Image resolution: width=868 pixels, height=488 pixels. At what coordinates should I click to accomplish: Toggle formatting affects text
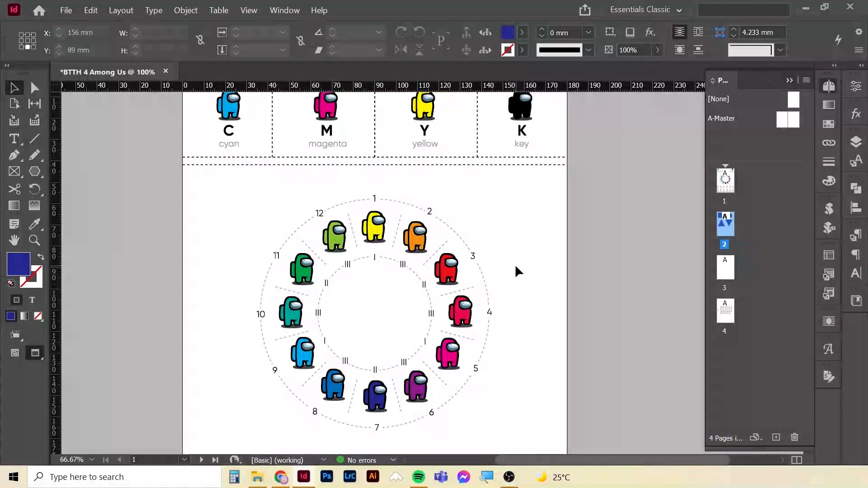pyautogui.click(x=32, y=300)
